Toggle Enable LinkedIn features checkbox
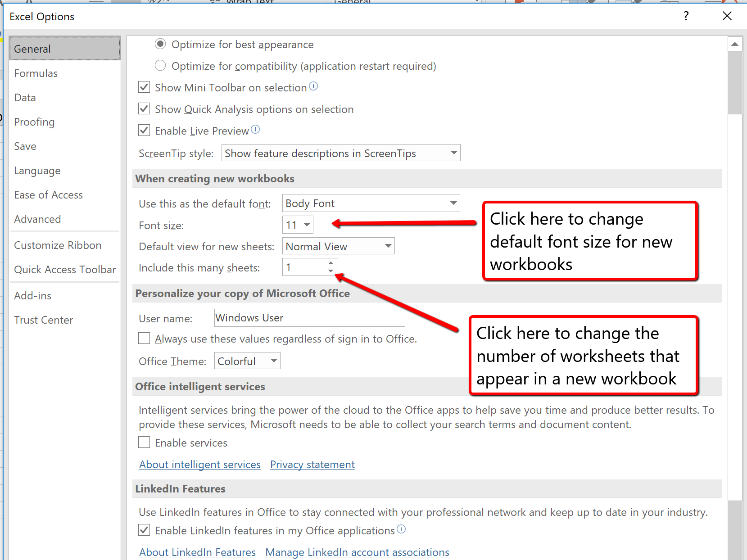The height and width of the screenshot is (560, 747). (x=144, y=530)
